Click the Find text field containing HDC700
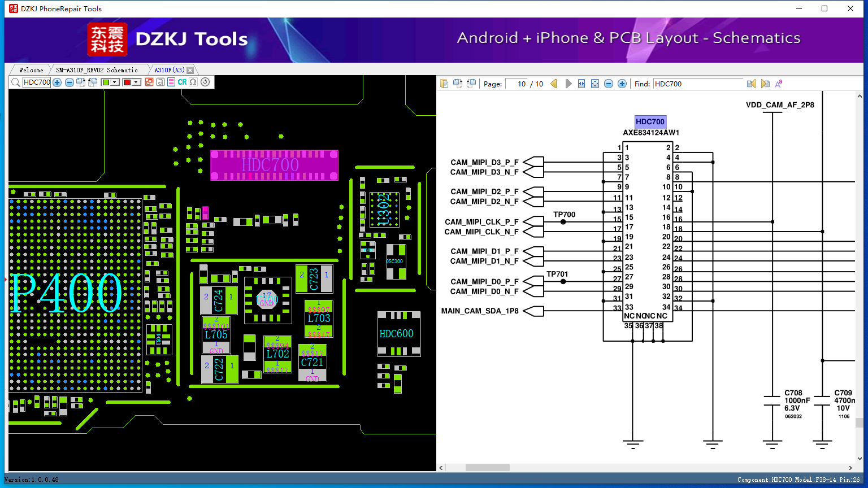 (698, 84)
